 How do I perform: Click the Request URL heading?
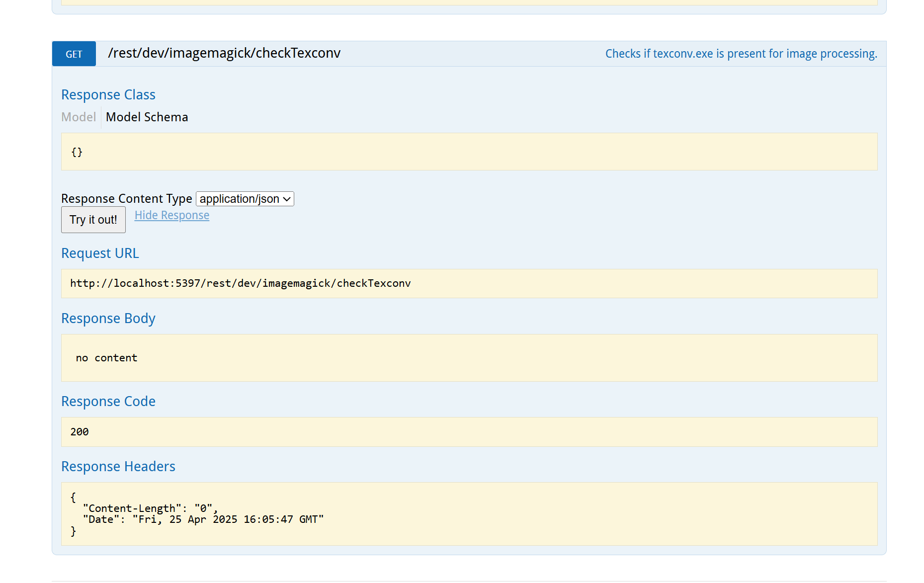click(x=100, y=253)
